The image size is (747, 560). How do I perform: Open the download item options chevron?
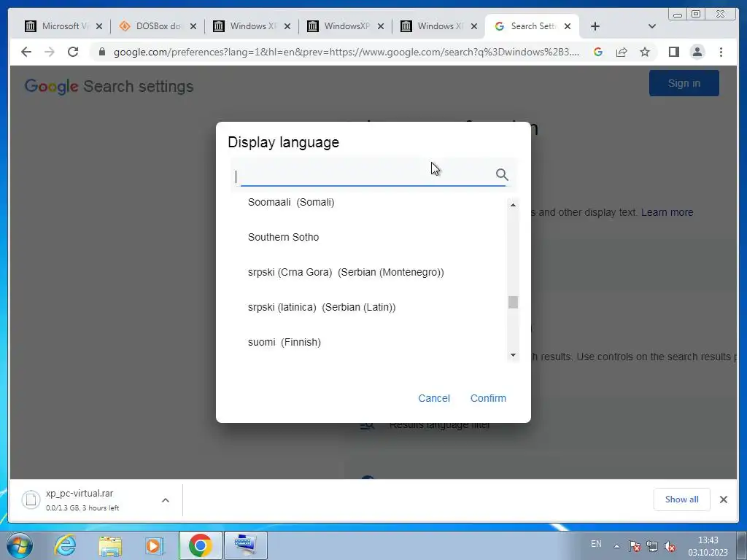point(166,500)
